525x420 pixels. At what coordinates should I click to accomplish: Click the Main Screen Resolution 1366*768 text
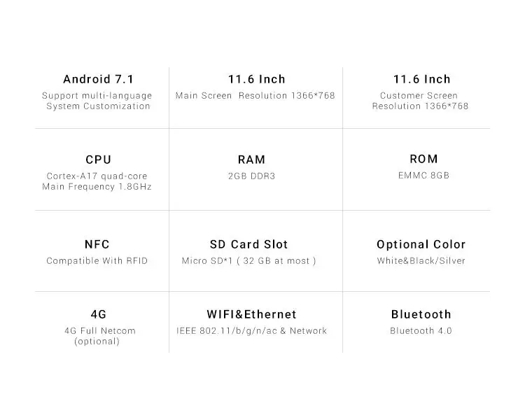255,96
